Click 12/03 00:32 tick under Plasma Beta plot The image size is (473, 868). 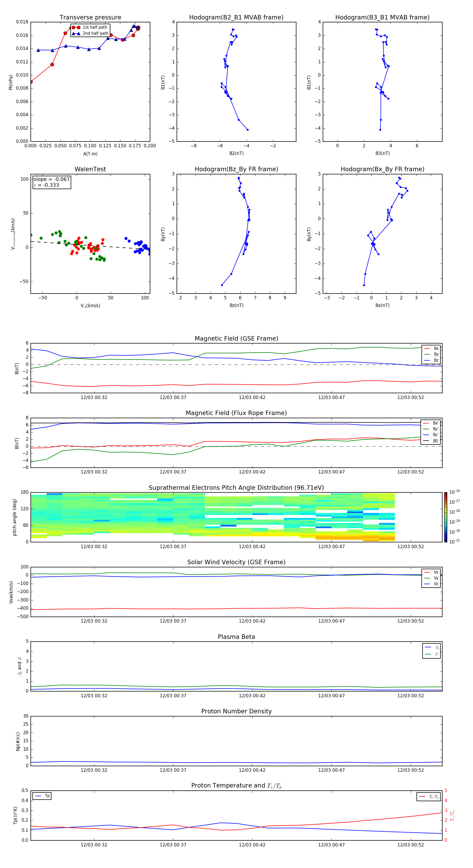(x=94, y=696)
